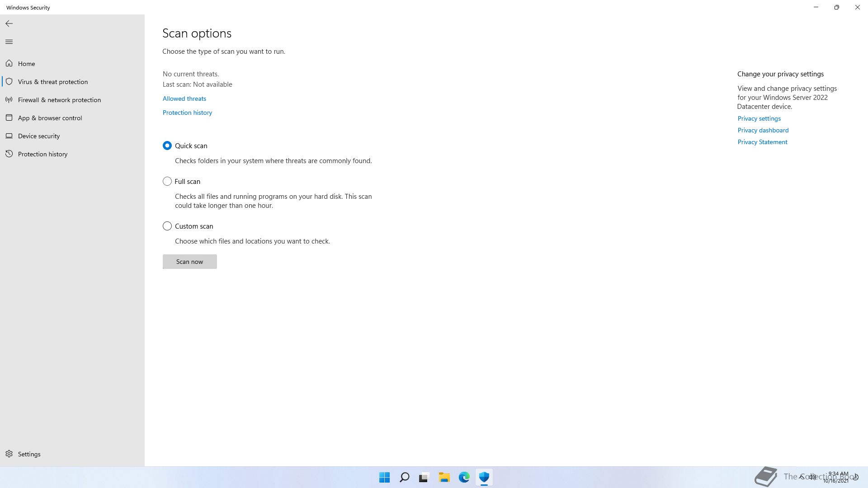Viewport: 868px width, 488px height.
Task: Open Protection history link under scan status
Action: click(x=188, y=113)
